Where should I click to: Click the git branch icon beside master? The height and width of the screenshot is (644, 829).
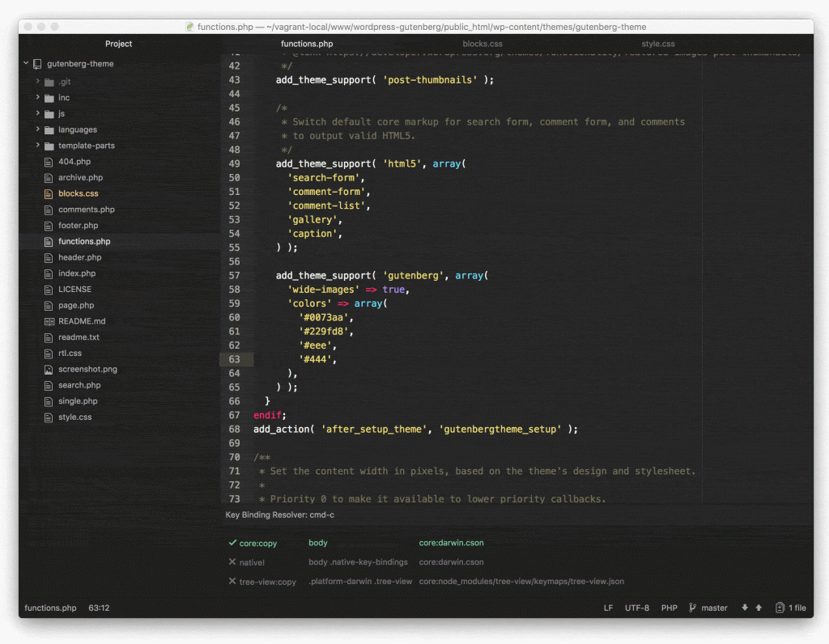[x=693, y=608]
